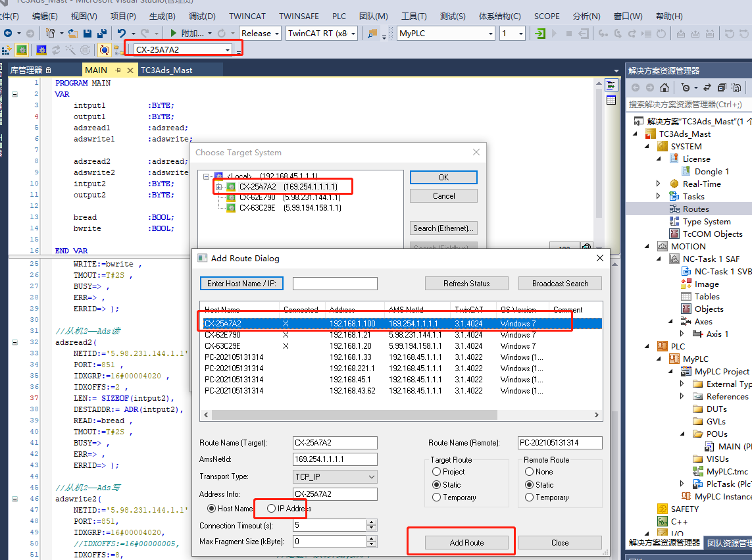Click the Undo arrow icon
This screenshot has height=560, width=752.
(x=121, y=34)
